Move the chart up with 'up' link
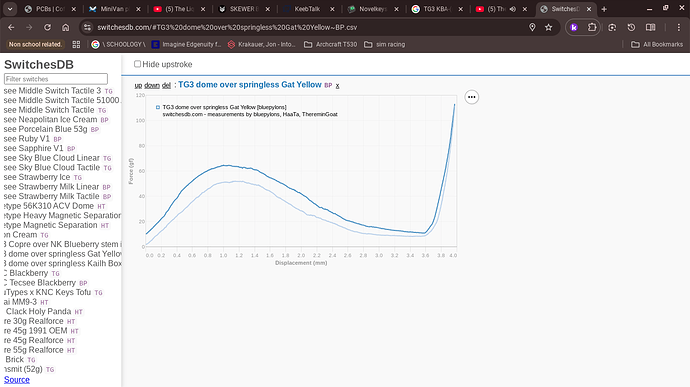The height and width of the screenshot is (387, 690). [138, 85]
